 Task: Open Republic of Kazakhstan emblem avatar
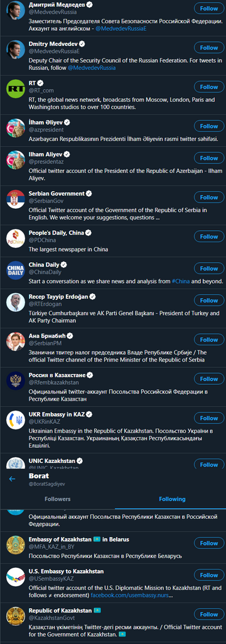16,616
